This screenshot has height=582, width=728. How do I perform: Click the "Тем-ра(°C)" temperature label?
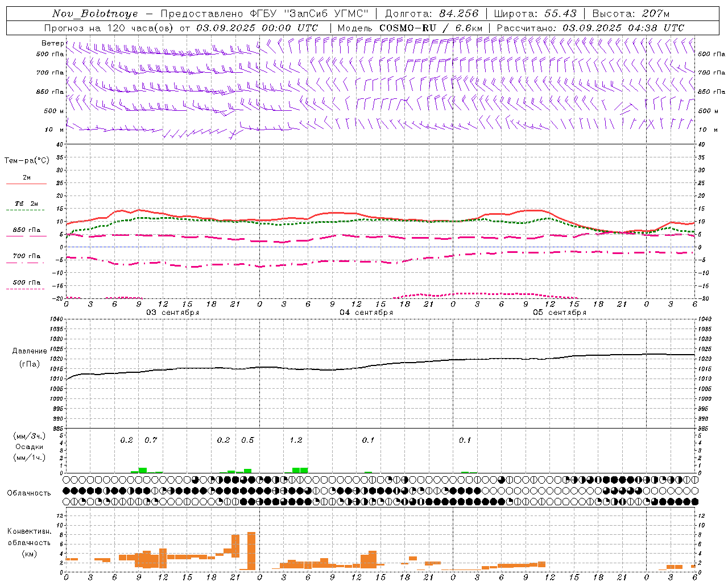coord(27,160)
